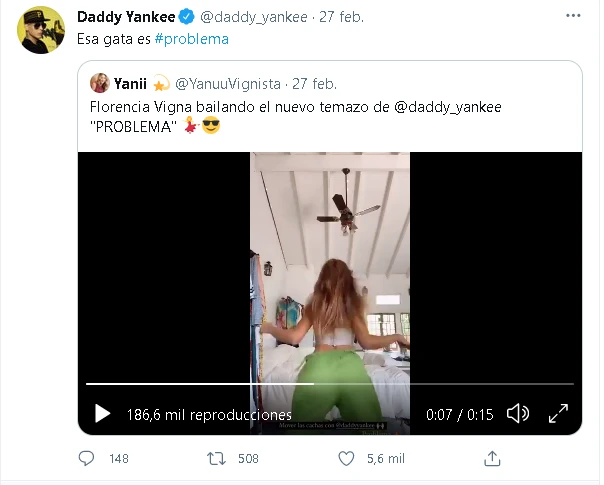Play the embedded video
The image size is (604, 485).
click(x=102, y=413)
